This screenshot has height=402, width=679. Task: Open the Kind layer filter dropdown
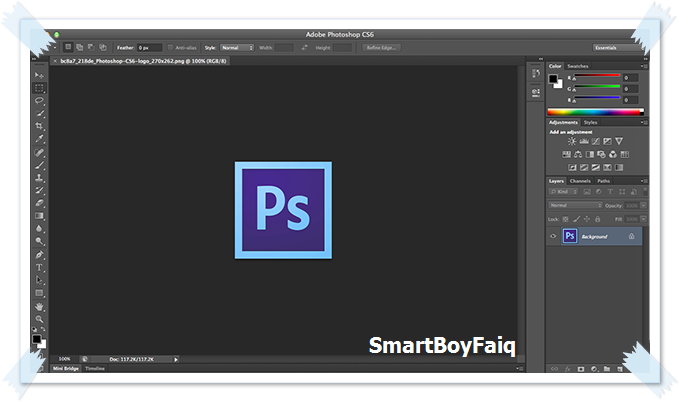coord(563,191)
